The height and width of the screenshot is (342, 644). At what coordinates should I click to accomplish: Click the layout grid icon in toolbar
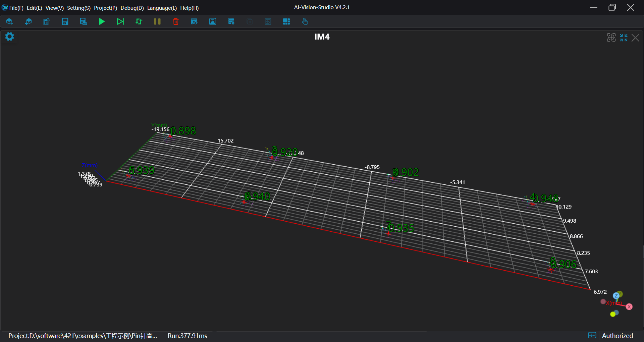click(286, 22)
